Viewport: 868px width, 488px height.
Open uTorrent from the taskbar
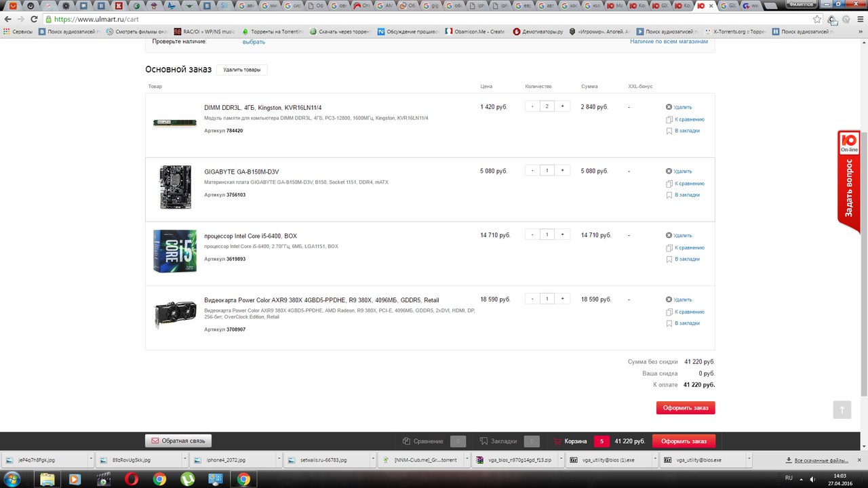pos(187,479)
